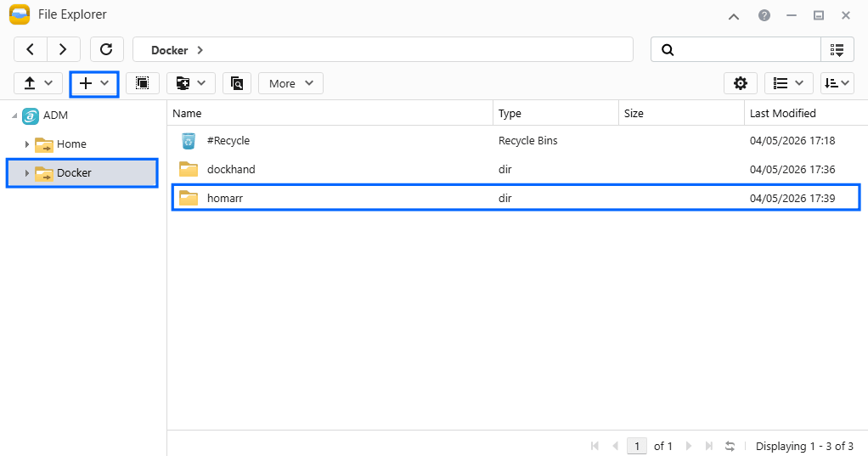Open the sort order dropdown

(x=837, y=83)
